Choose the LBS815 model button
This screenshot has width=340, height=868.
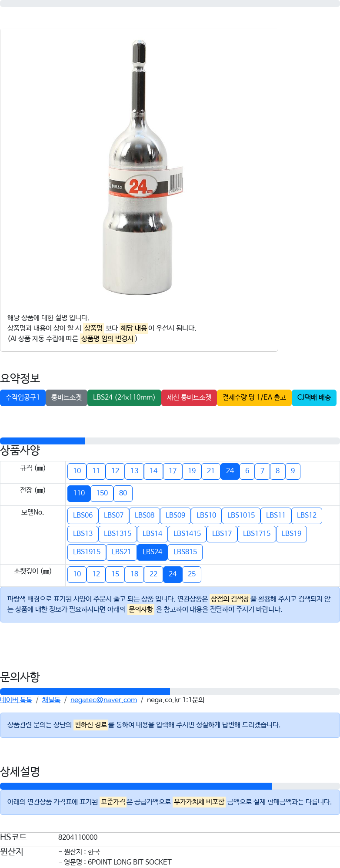[185, 552]
